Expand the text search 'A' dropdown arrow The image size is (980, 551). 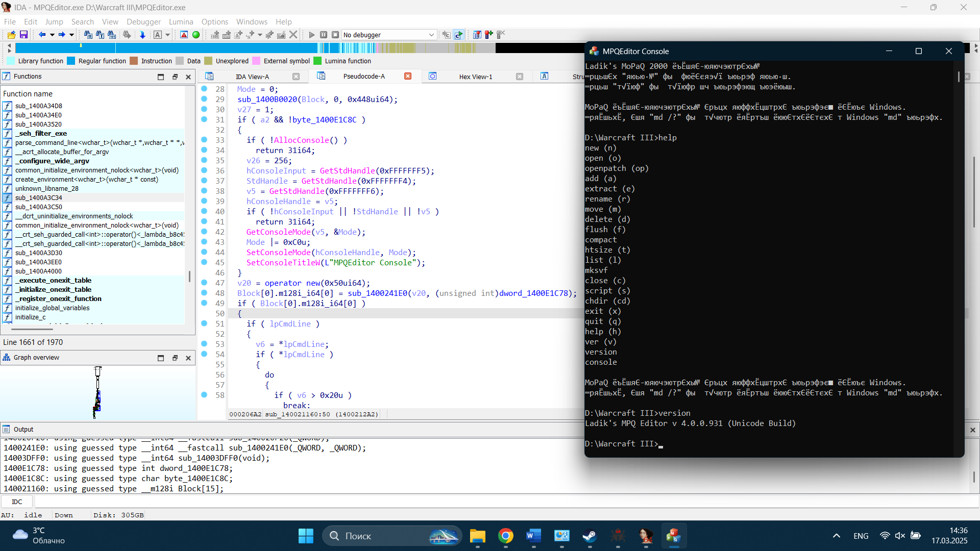(167, 35)
